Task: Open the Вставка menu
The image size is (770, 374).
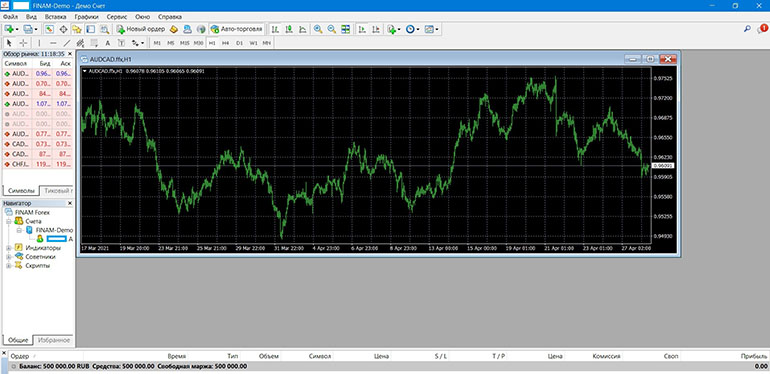Action: [55, 16]
